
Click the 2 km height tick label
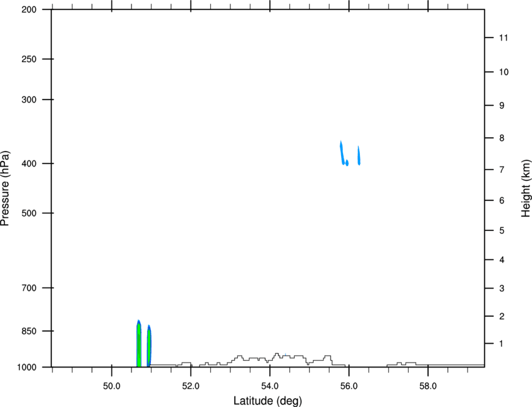pyautogui.click(x=502, y=316)
